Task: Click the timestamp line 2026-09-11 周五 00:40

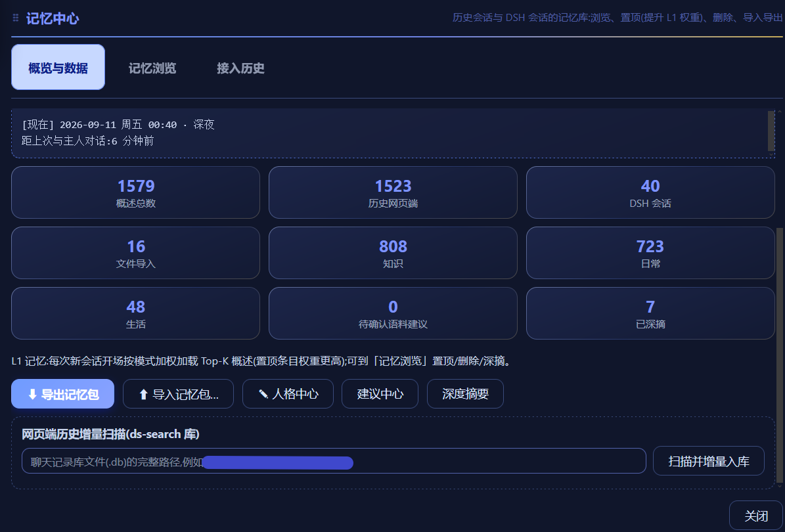Action: 118,125
